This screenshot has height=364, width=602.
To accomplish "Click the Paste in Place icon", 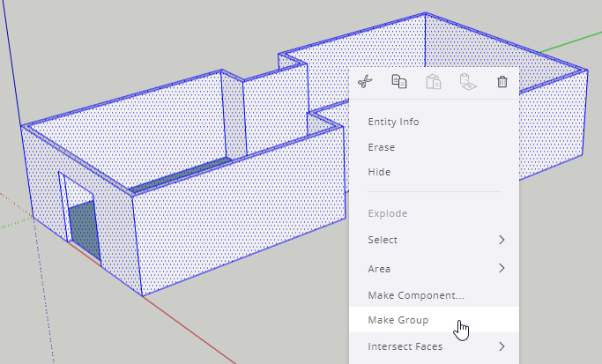I will (x=468, y=81).
